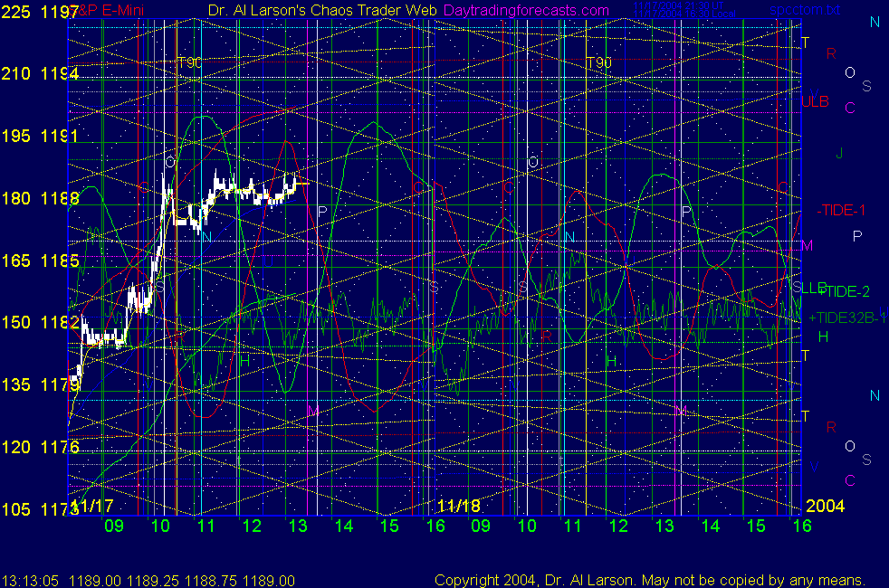889x588 pixels.
Task: Click the "Dr. Al Larson's Chaos Trader Web" title
Action: click(x=322, y=11)
